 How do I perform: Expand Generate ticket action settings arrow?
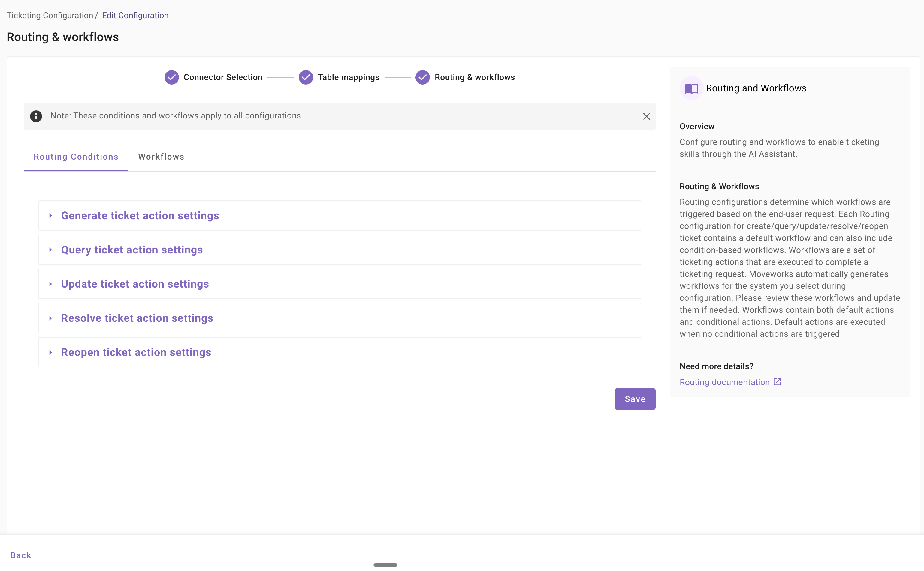(51, 216)
